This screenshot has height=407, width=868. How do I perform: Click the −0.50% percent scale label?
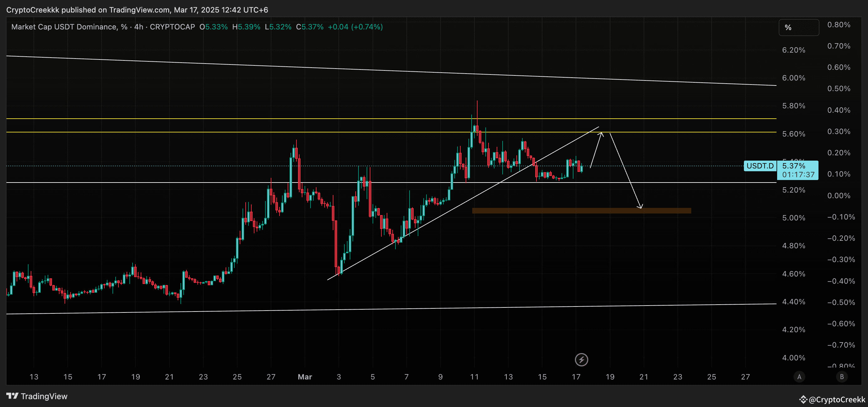coord(841,302)
